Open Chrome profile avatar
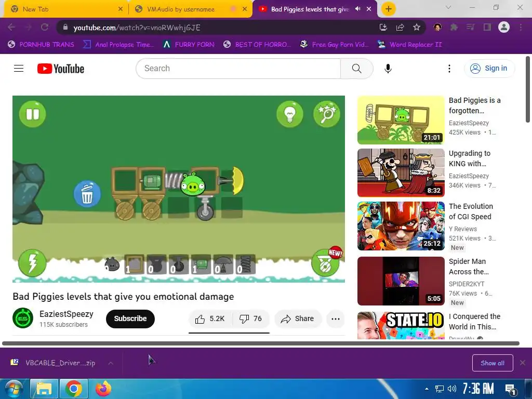The image size is (532, 399). click(504, 27)
